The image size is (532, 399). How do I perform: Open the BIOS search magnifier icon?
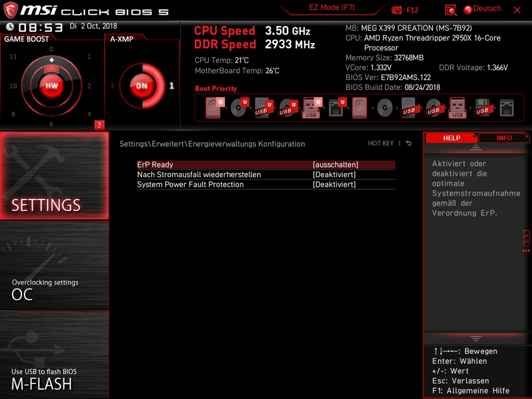click(x=451, y=10)
